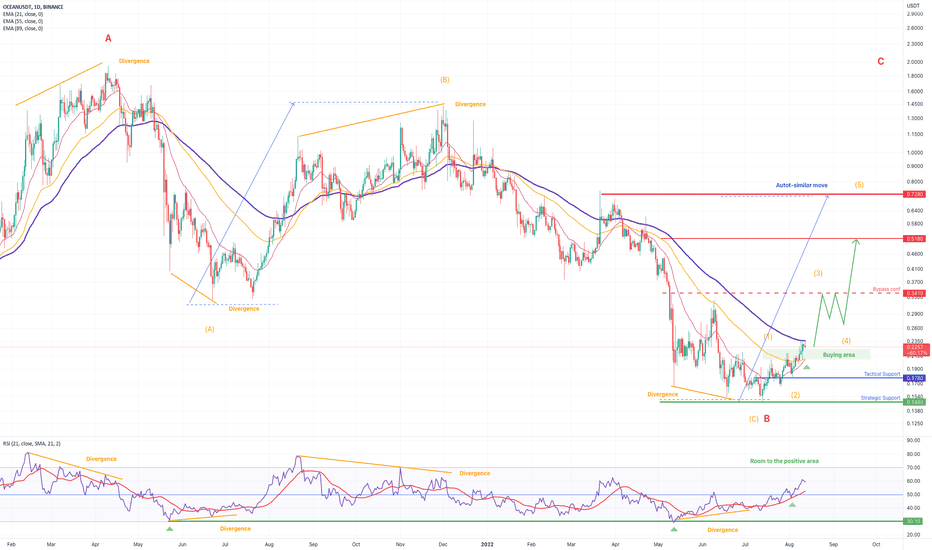Select the 0.7280 red price label
Image resolution: width=932 pixels, height=550 pixels.
915,194
